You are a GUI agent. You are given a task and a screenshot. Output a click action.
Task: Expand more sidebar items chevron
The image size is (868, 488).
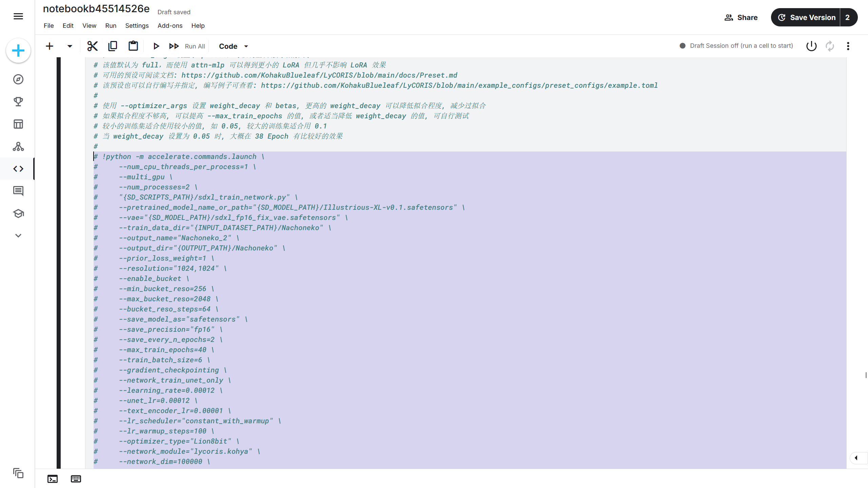pyautogui.click(x=18, y=236)
